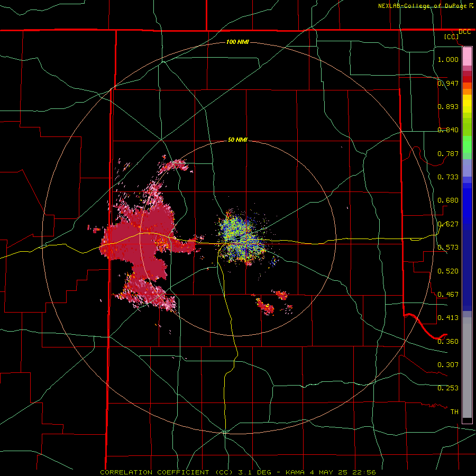Image resolution: width=476 pixels, height=476 pixels.
Task: Click the 0.787 legend value
Action: coord(448,153)
